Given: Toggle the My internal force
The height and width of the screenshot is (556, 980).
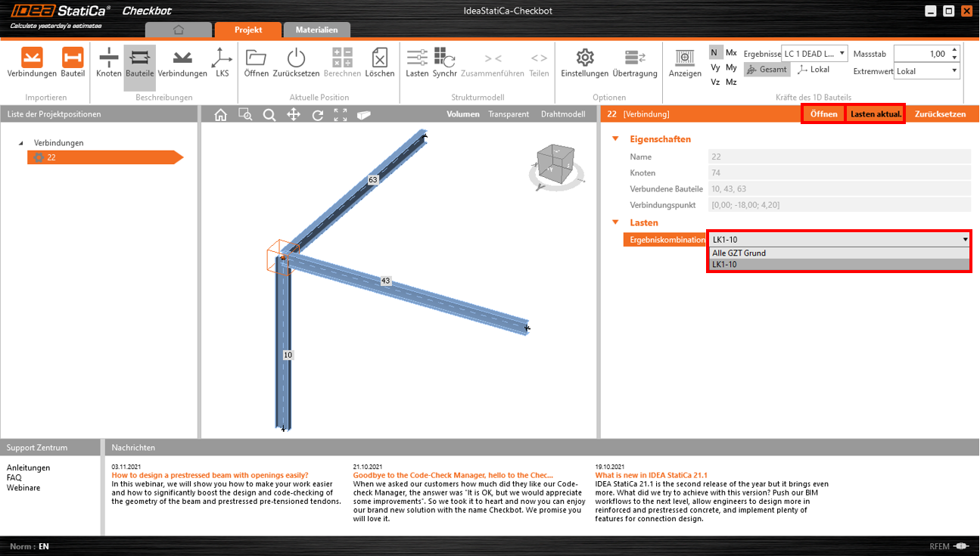Looking at the screenshot, I should pos(731,68).
